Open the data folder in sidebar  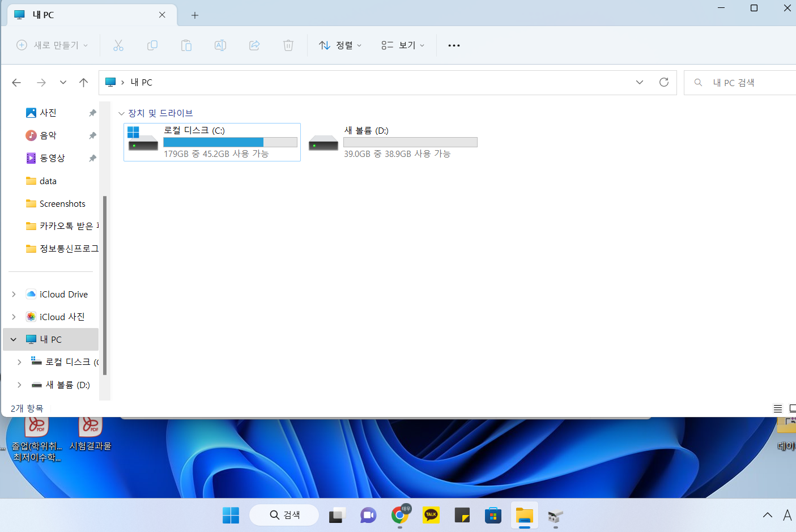pos(48,181)
